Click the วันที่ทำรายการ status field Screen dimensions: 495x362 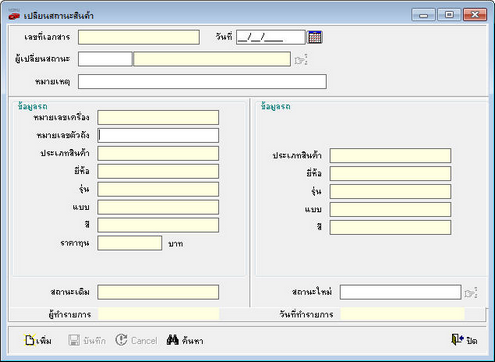(x=402, y=314)
